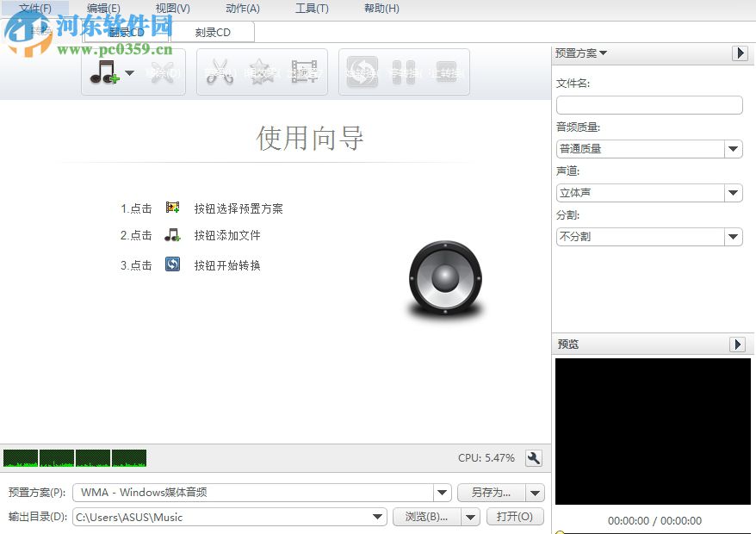Viewport: 756px width, 534px height.
Task: Click the 文件名 filename input field
Action: click(649, 104)
